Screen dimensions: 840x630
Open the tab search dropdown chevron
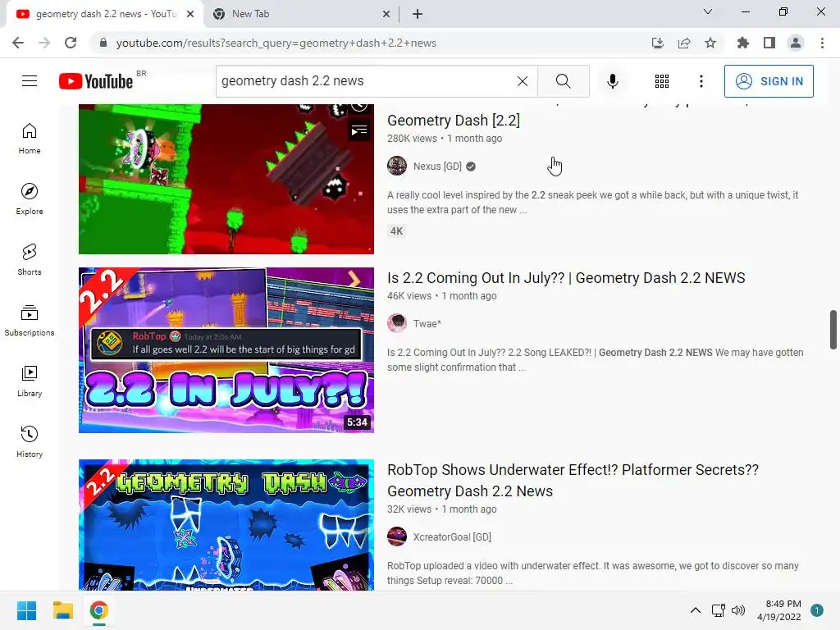tap(708, 11)
